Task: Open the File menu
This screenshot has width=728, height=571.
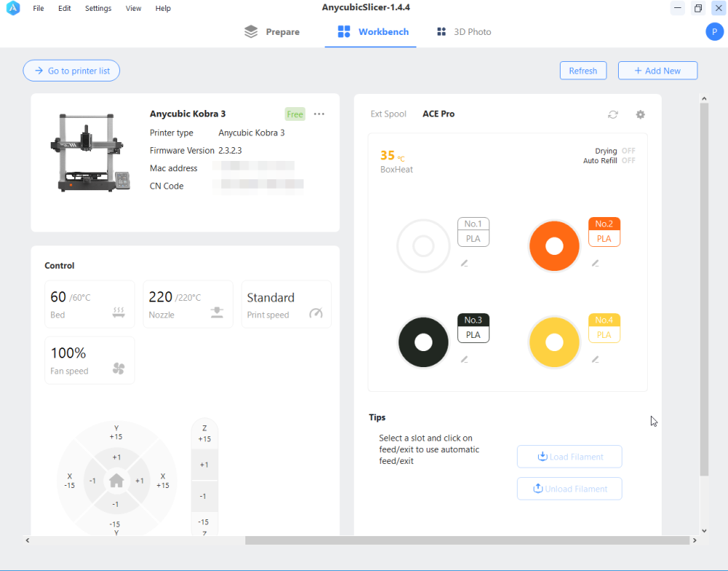Action: click(x=39, y=8)
